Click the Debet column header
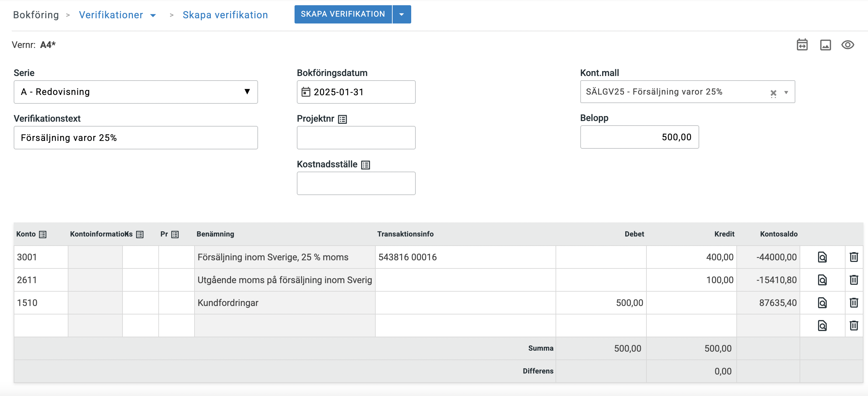 point(634,234)
